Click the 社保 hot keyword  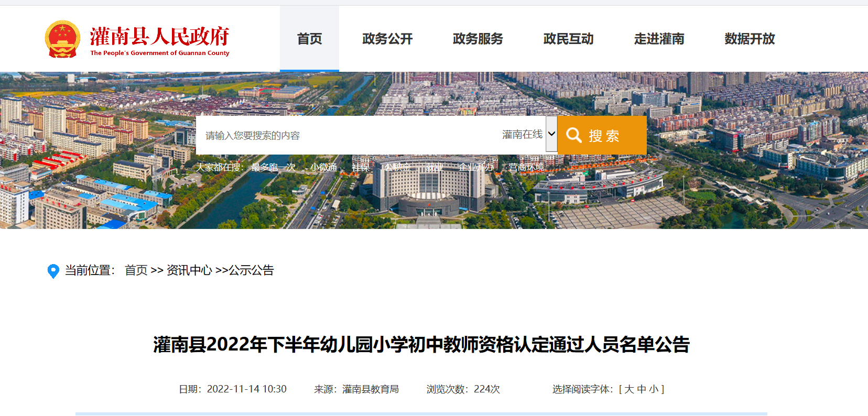(x=361, y=167)
